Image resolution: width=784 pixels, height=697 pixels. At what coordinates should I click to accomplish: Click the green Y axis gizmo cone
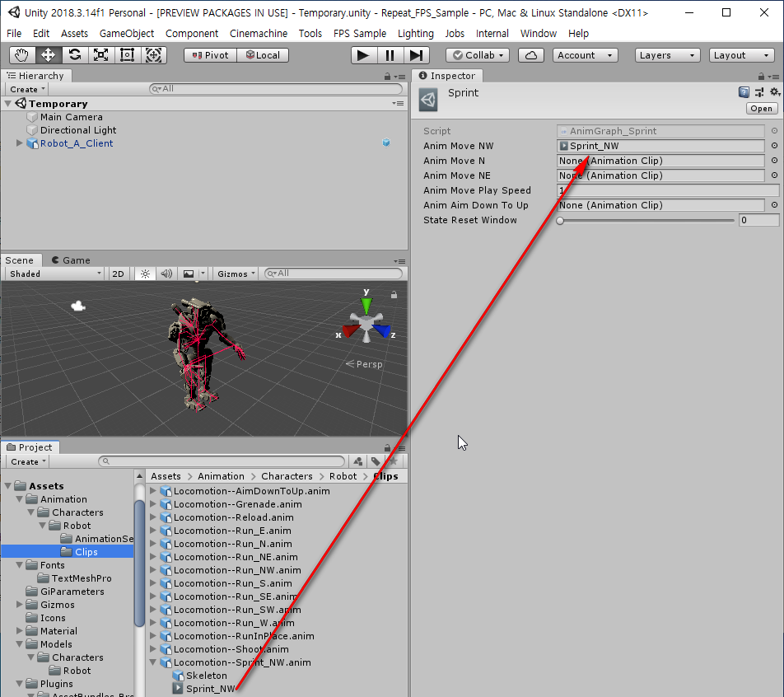366,305
